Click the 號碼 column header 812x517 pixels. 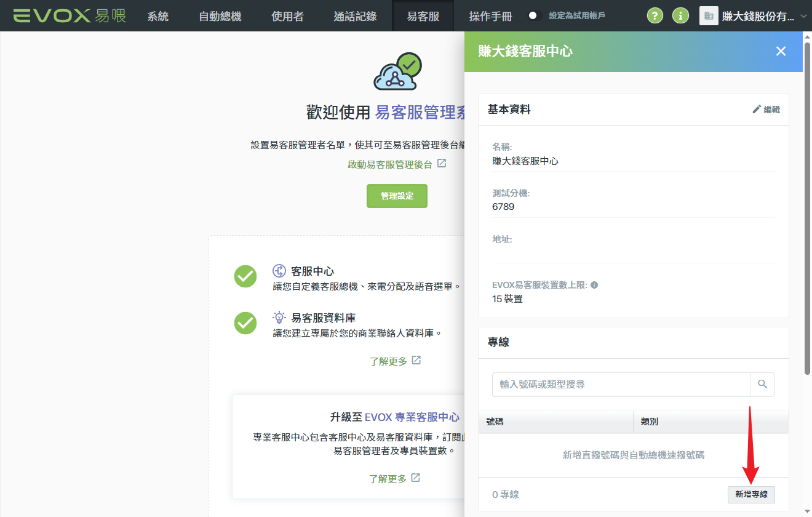(556, 422)
